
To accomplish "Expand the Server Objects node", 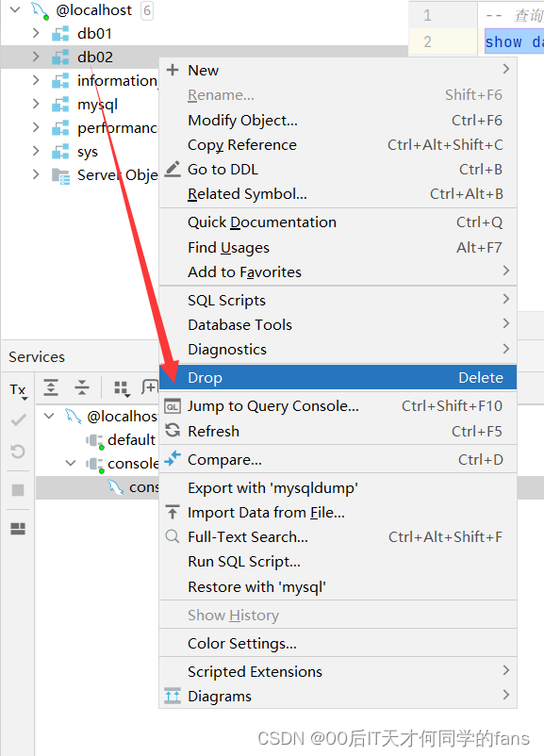I will pos(36,174).
